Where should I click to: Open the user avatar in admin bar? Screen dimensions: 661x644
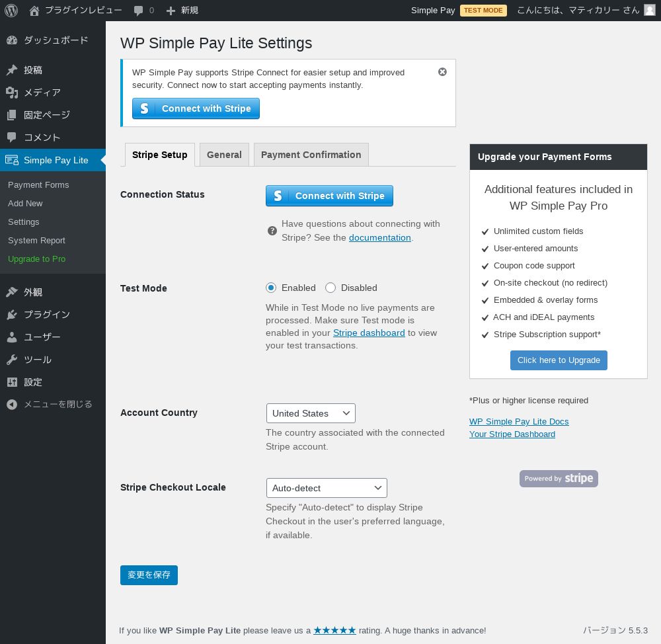650,10
